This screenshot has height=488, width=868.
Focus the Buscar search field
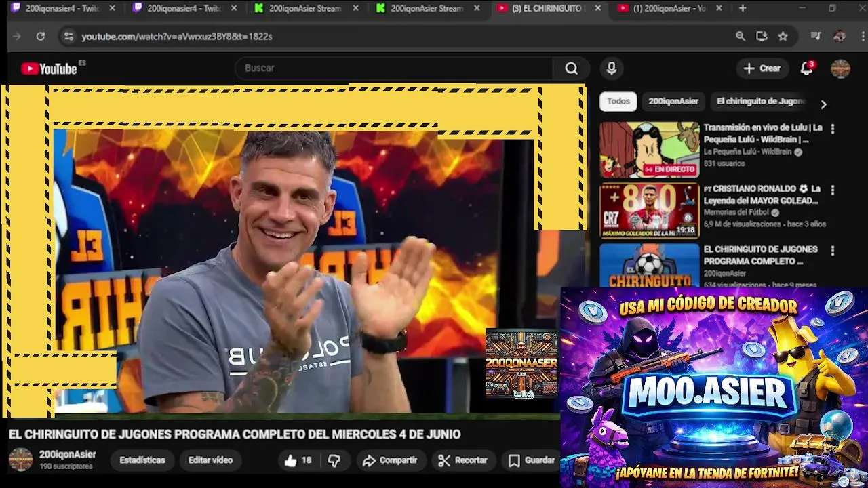coord(393,68)
